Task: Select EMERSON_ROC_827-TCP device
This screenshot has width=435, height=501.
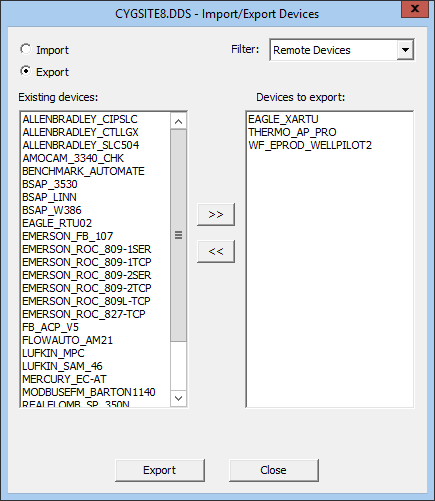Action: 96,314
